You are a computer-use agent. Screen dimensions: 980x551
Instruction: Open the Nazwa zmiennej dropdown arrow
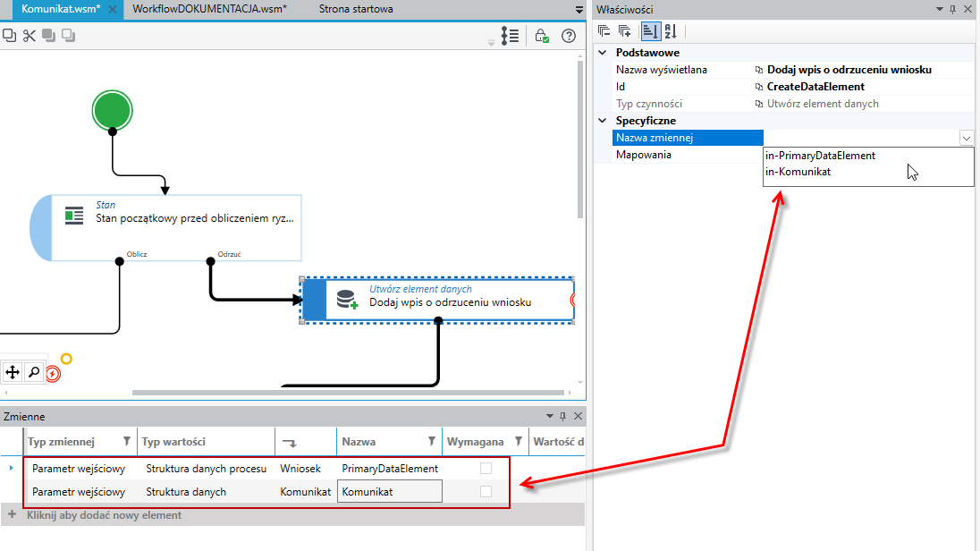[x=967, y=139]
